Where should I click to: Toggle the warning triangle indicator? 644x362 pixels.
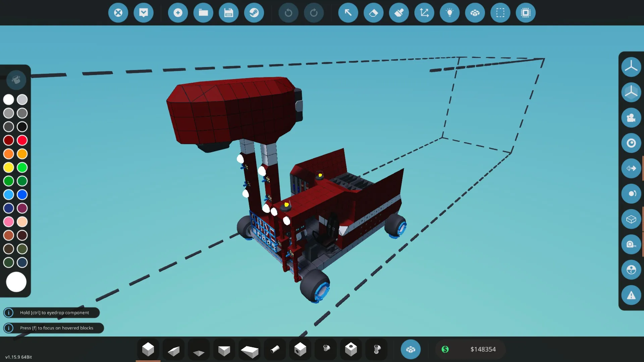pos(631,295)
